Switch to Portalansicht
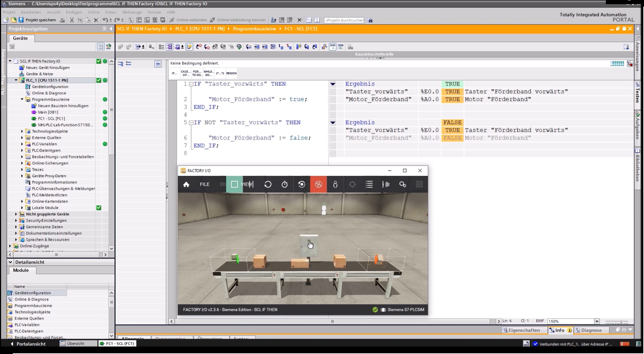This screenshot has width=644, height=354. coord(28,344)
